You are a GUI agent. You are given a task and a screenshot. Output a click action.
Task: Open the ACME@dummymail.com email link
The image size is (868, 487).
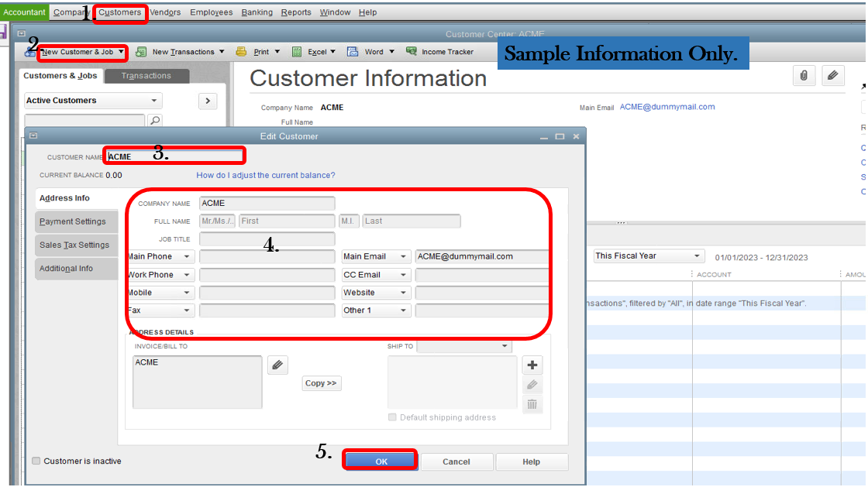tap(667, 107)
